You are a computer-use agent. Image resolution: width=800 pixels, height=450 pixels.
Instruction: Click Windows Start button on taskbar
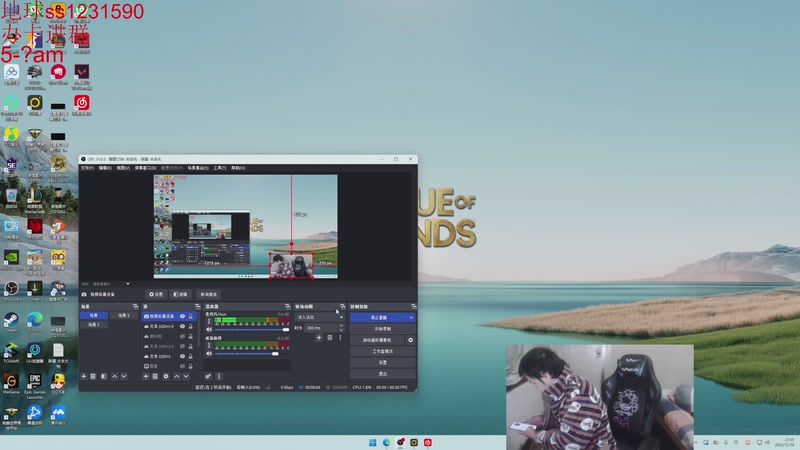coord(372,442)
